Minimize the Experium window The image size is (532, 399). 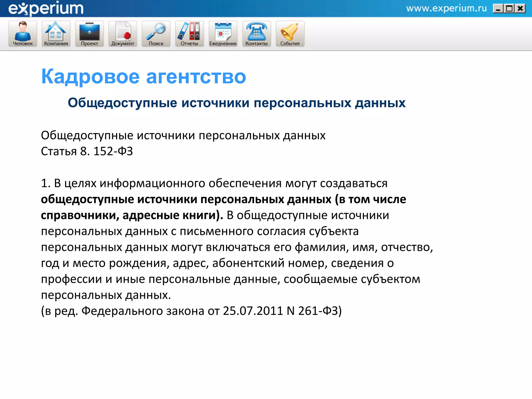(498, 9)
